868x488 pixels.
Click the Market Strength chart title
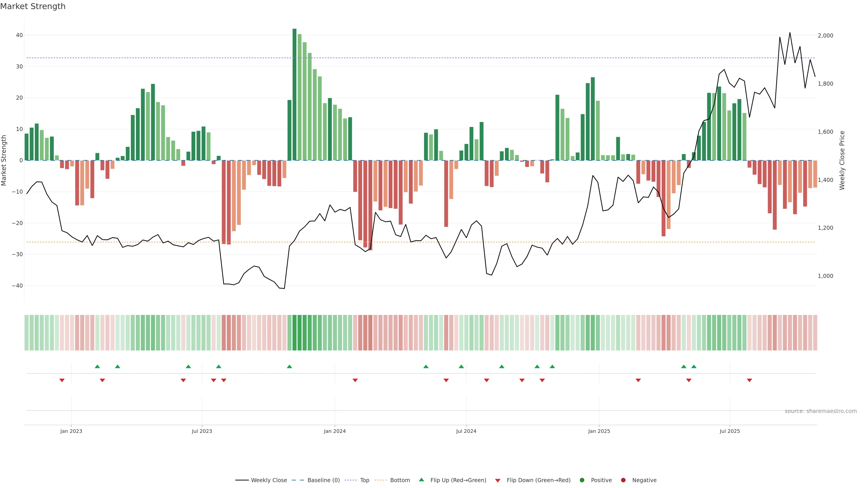click(x=33, y=6)
